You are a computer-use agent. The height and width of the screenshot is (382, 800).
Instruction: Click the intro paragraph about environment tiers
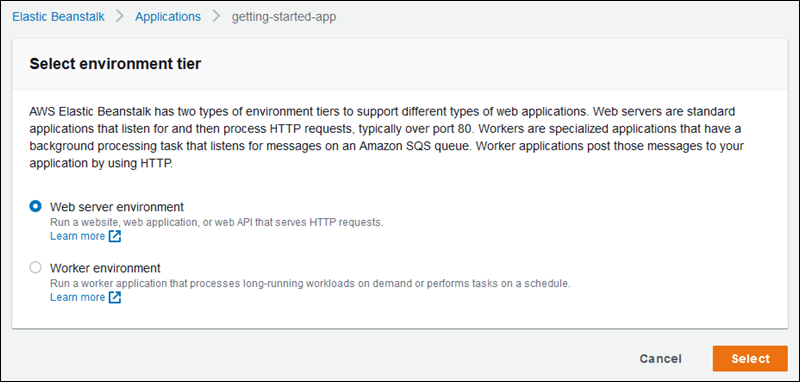point(386,138)
